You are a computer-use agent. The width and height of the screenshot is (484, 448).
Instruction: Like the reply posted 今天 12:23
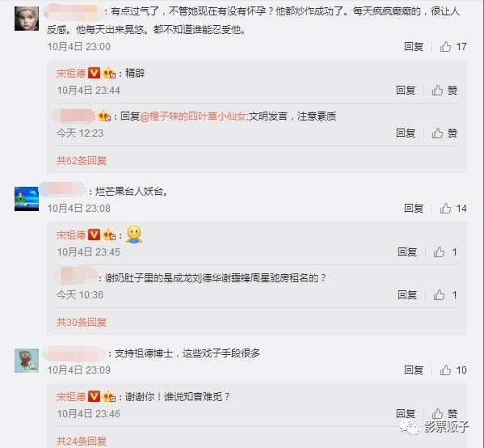coord(444,133)
